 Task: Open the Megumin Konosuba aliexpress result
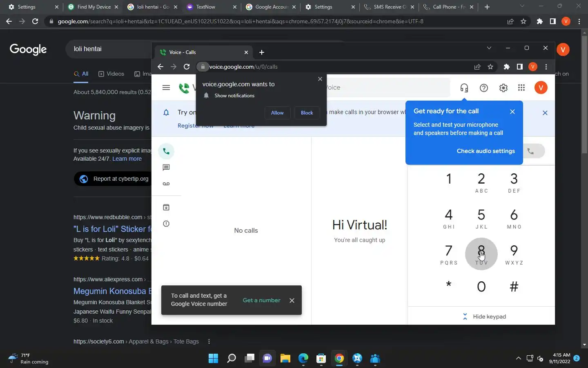tap(112, 291)
